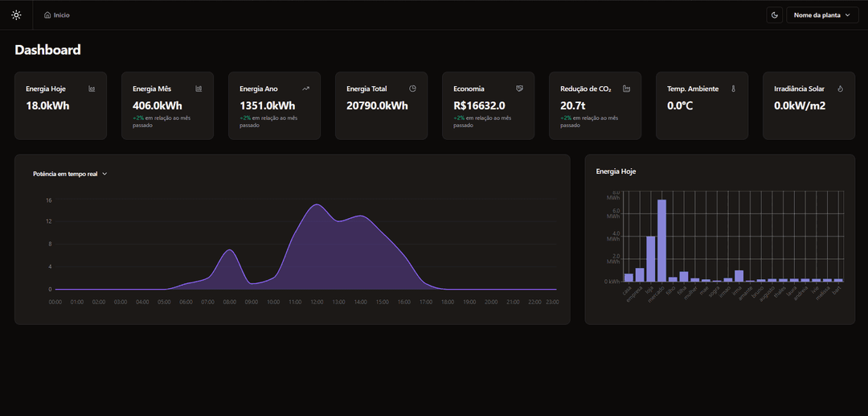
Task: Click the mercado bar in Energia Hoje chart
Action: 661,241
